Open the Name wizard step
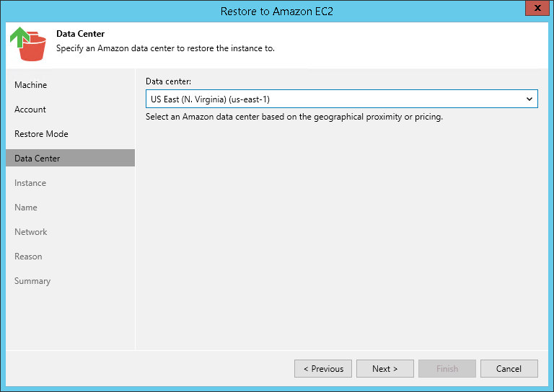This screenshot has width=554, height=392. click(26, 207)
